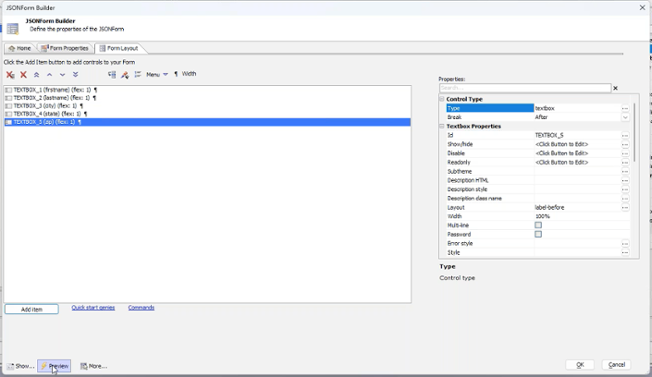Viewport: 652px width, 377px height.
Task: Select TEXTBOX_1 (firstname) in the list
Action: pos(207,90)
